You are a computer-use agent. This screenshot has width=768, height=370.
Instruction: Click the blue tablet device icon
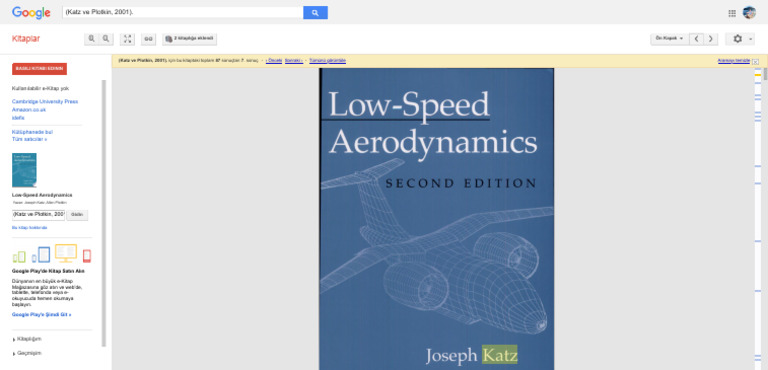click(x=41, y=255)
